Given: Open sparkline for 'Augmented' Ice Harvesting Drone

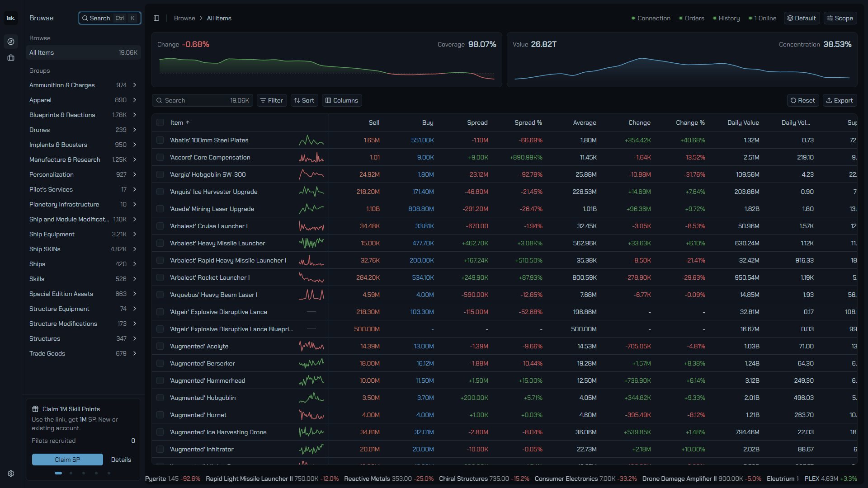Looking at the screenshot, I should [x=311, y=432].
